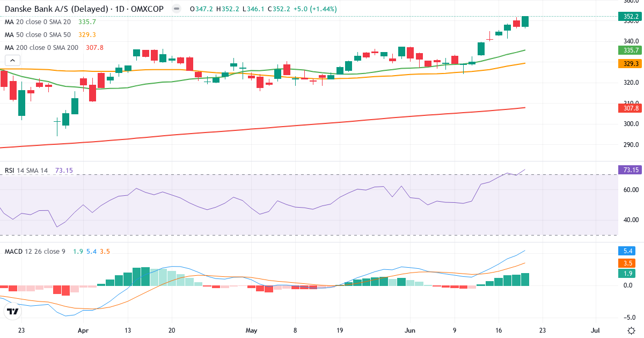Select the MA 50 close indicator legend
The height and width of the screenshot is (338, 644).
pyautogui.click(x=50, y=35)
